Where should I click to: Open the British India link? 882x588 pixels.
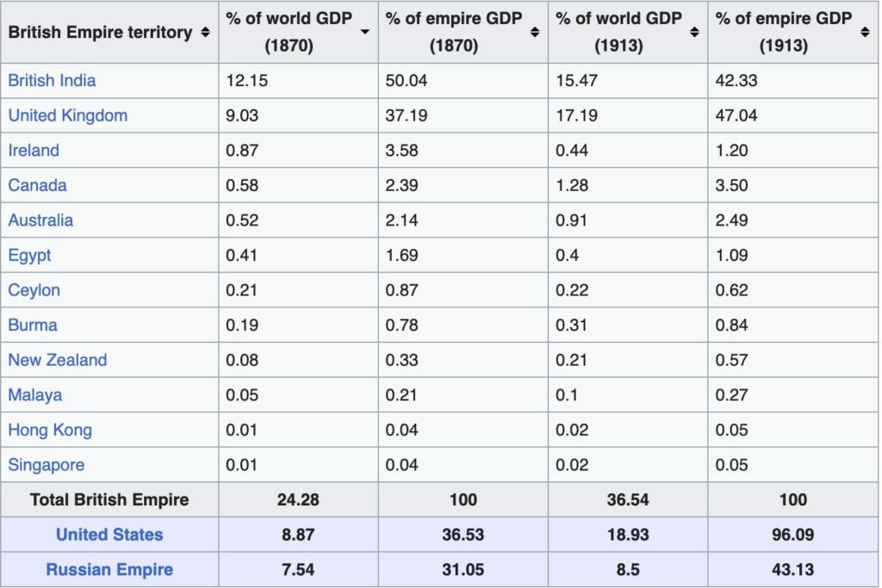[52, 81]
